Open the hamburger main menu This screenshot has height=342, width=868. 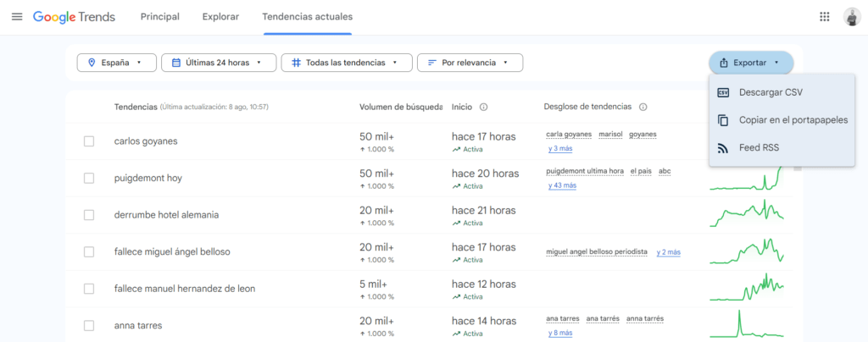17,17
